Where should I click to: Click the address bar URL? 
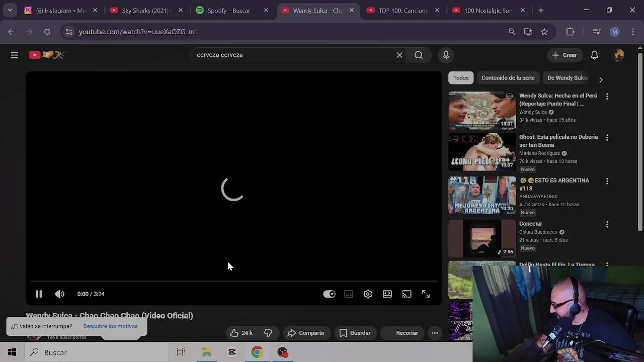[x=137, y=32]
